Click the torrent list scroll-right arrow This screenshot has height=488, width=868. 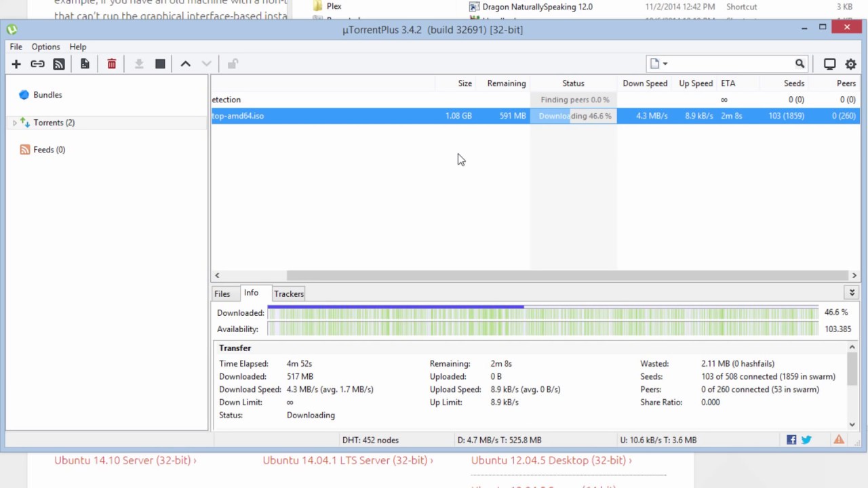pos(854,275)
